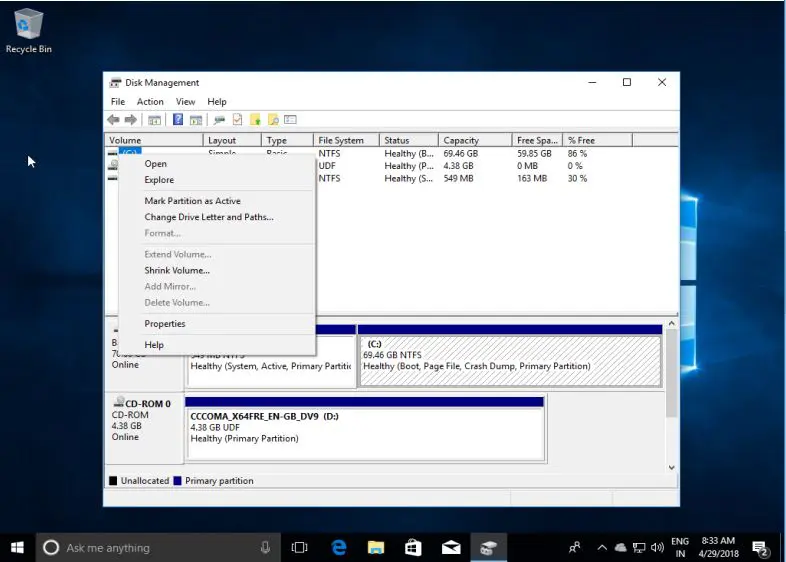This screenshot has width=786, height=562.
Task: Open the View menu in the menu bar
Action: 185,102
